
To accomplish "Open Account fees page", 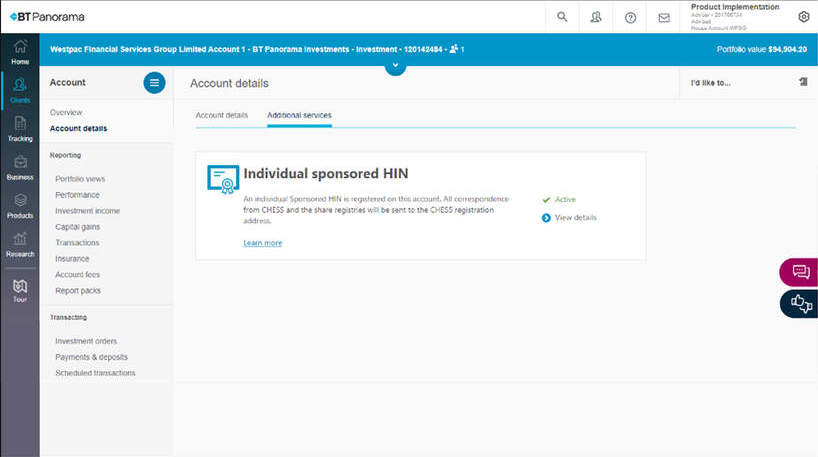I will click(77, 274).
